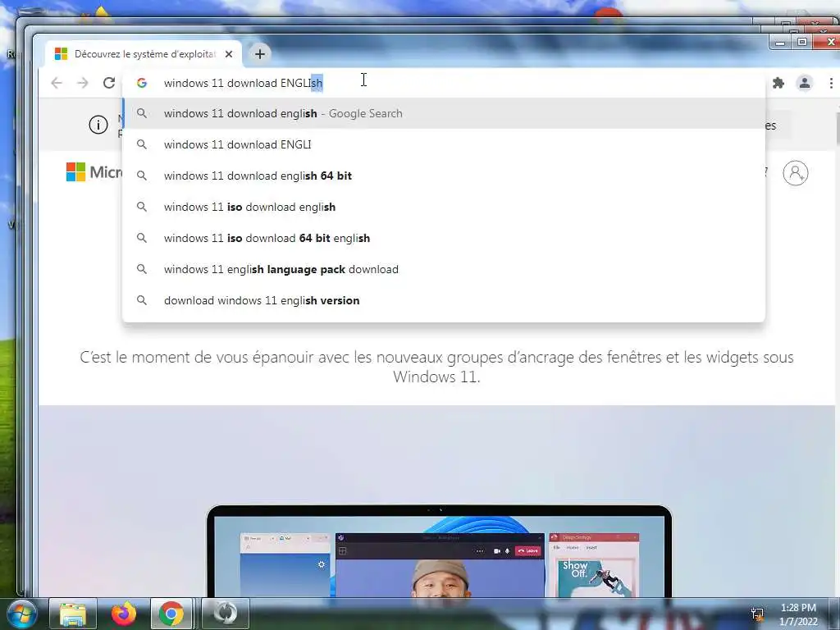Click the text C'est le moment de vous épanouir

tap(436, 367)
